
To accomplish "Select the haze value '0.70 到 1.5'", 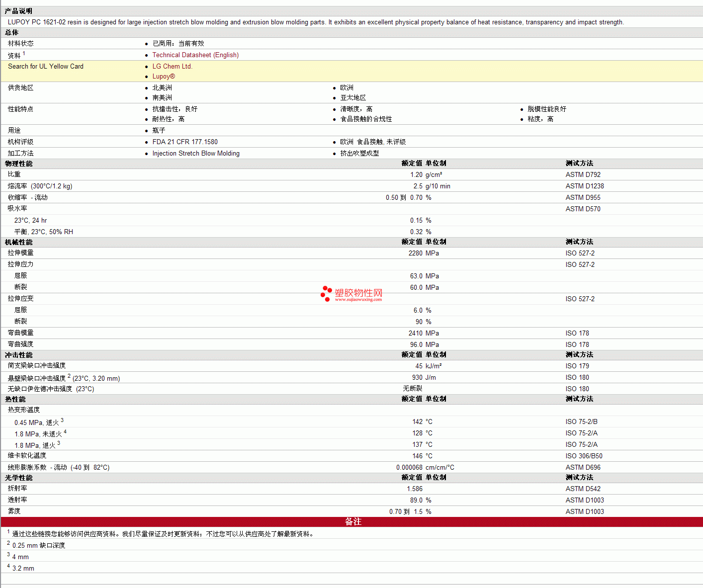I will tap(406, 512).
